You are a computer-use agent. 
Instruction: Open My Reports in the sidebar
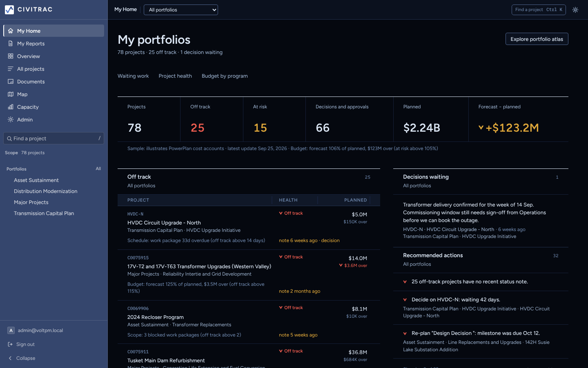(x=54, y=43)
